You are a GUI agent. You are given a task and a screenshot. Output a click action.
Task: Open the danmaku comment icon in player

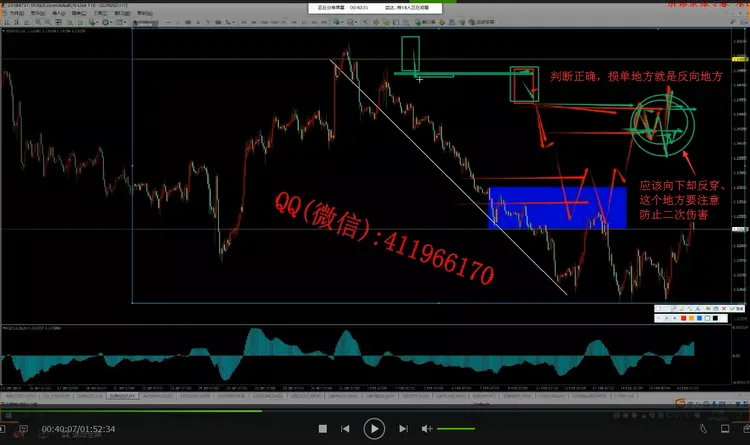(x=23, y=429)
